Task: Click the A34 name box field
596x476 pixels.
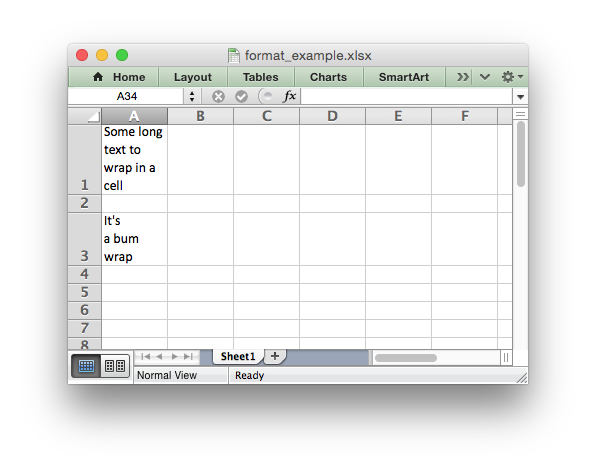Action: coord(126,97)
